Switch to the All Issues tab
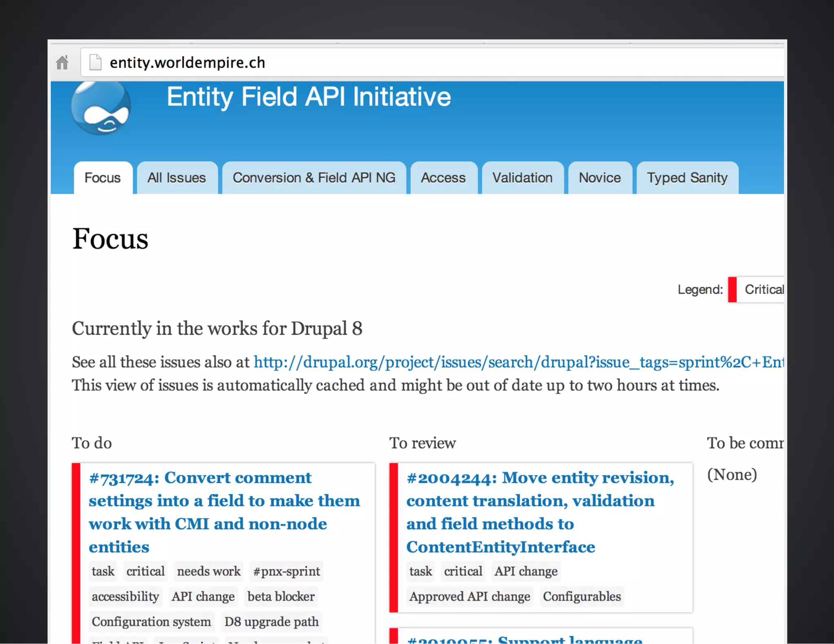Viewport: 834px width, 644px height. (177, 178)
